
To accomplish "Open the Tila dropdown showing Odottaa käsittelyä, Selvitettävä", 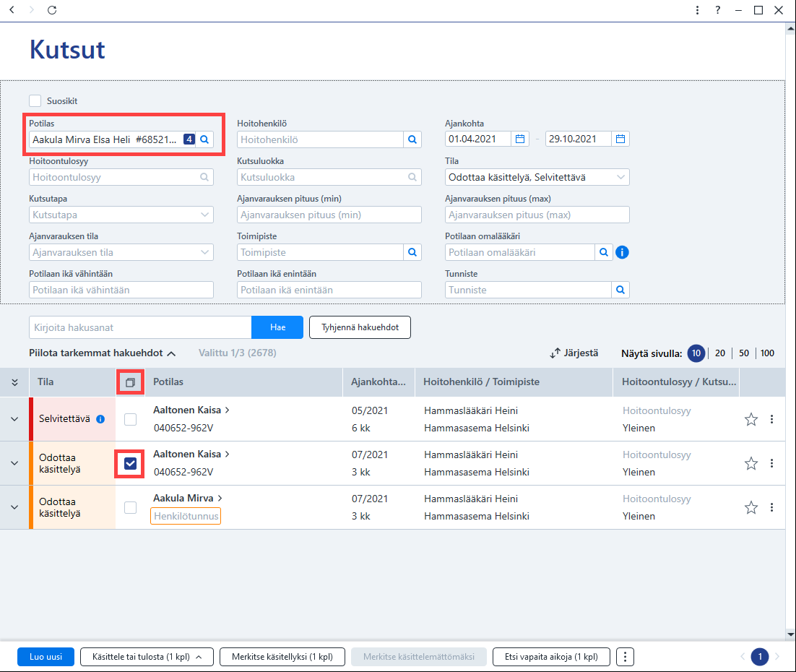I will tap(537, 177).
